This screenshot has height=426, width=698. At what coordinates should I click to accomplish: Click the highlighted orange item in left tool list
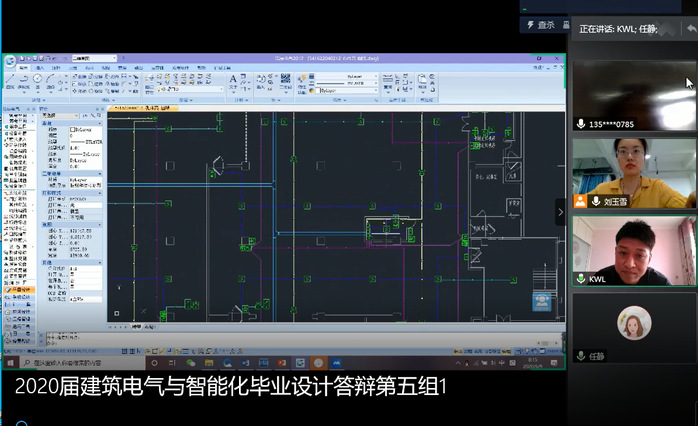point(20,290)
